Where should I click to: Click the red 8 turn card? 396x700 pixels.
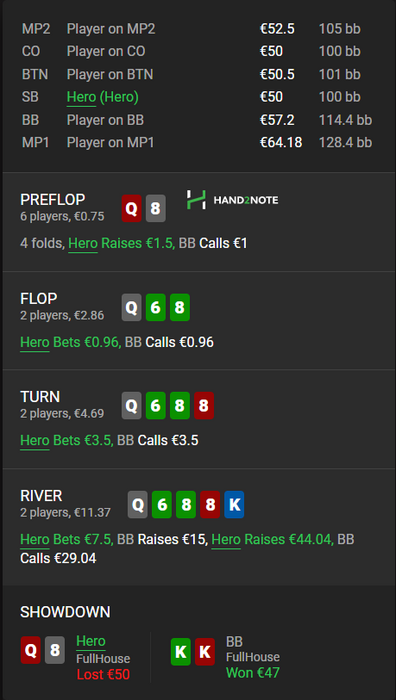(x=204, y=405)
